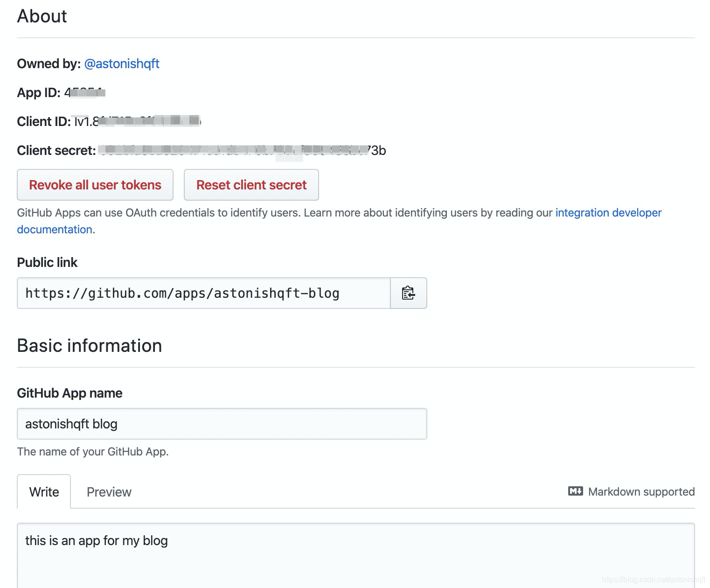The height and width of the screenshot is (588, 710).
Task: Copy the public link to clipboard
Action: (409, 293)
